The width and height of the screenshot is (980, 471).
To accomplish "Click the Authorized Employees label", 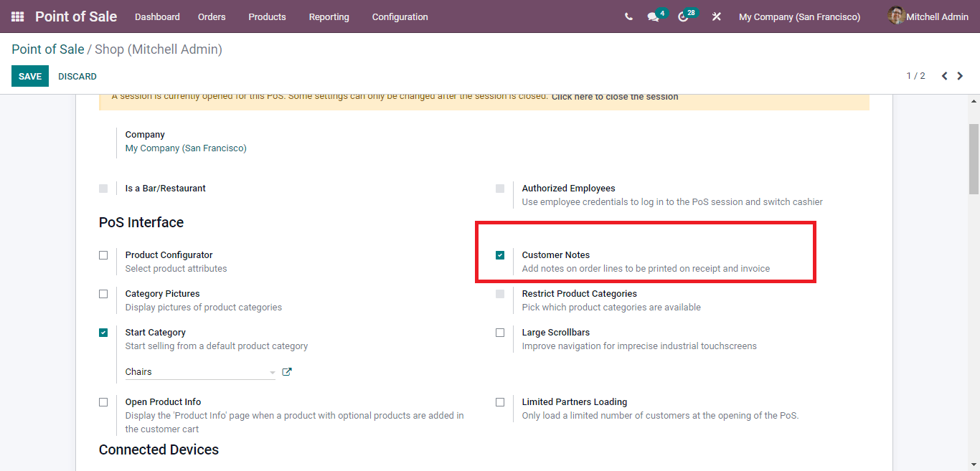I will coord(569,189).
